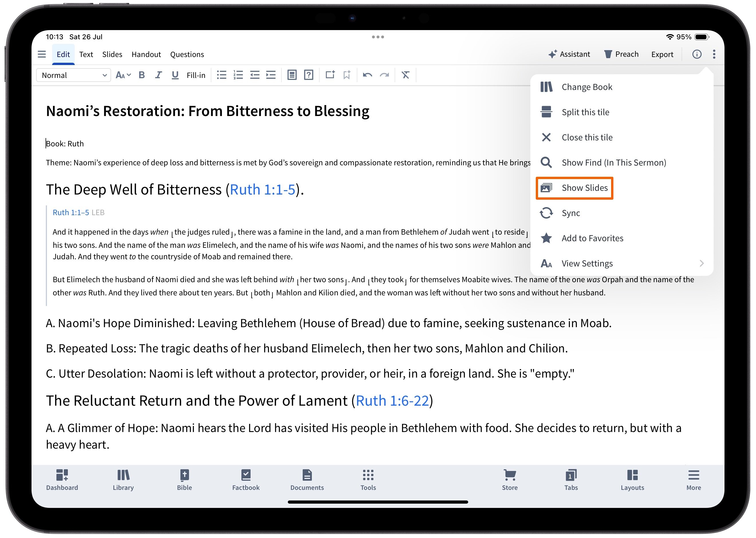This screenshot has height=538, width=756.
Task: Switch to the Handout tab
Action: pos(146,54)
